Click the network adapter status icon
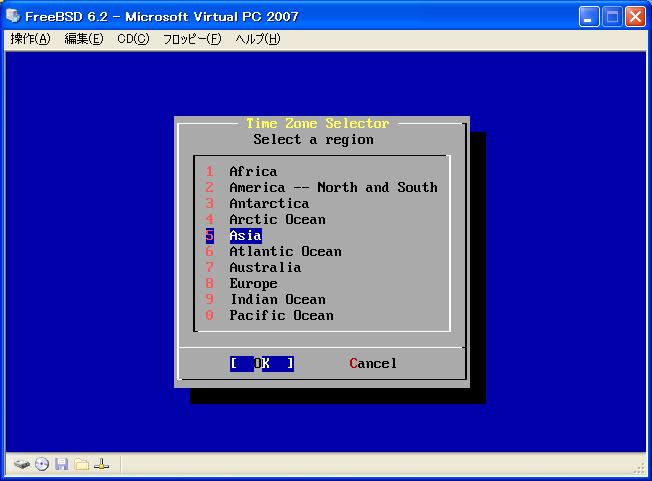 point(101,464)
